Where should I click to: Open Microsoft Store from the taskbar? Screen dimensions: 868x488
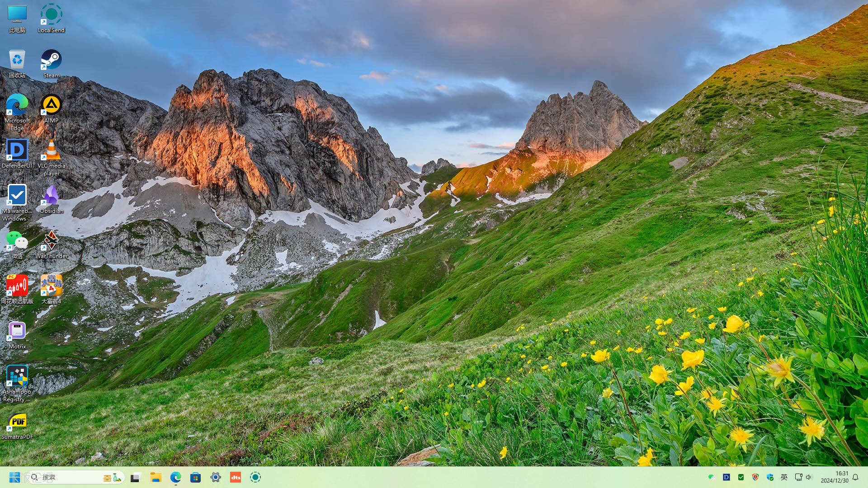[196, 477]
